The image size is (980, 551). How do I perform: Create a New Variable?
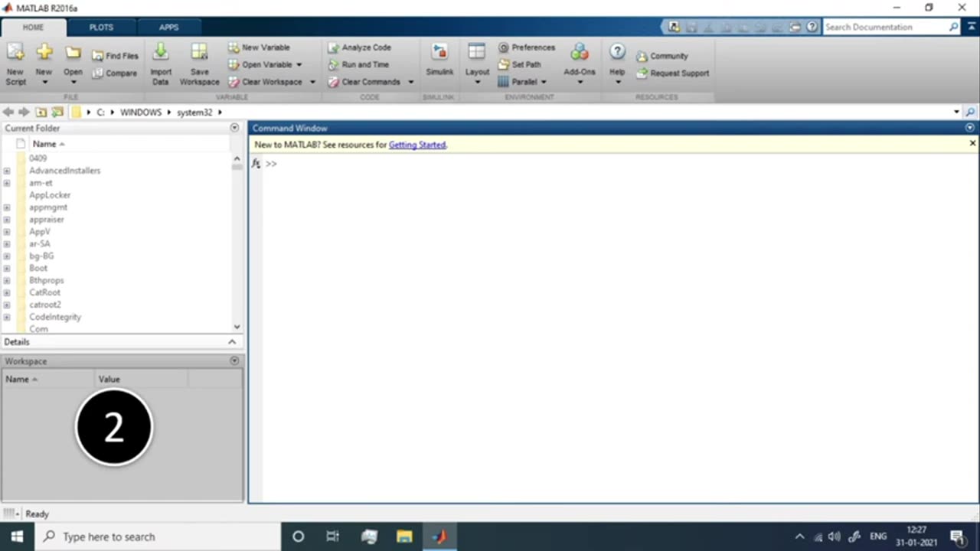pos(259,47)
